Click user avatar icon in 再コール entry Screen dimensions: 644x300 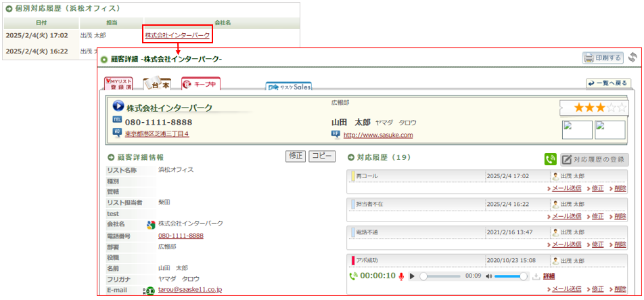(x=555, y=176)
